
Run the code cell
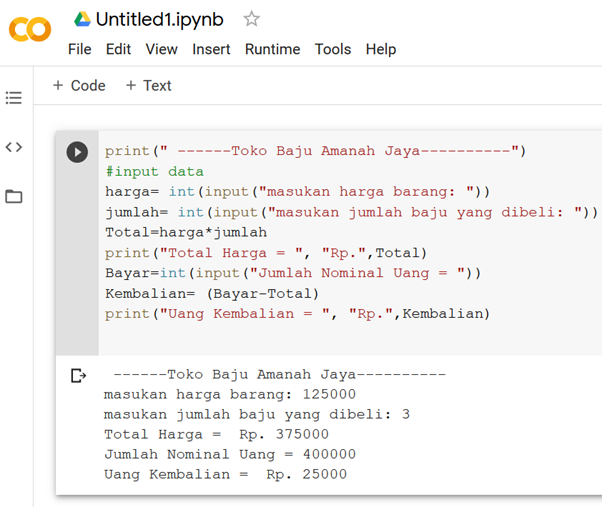pyautogui.click(x=77, y=152)
